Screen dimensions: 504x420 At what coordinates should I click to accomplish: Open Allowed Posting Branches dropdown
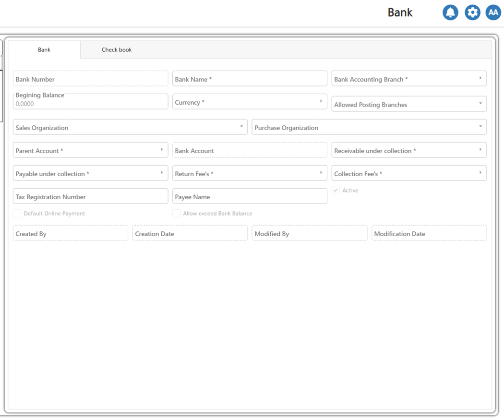click(480, 104)
